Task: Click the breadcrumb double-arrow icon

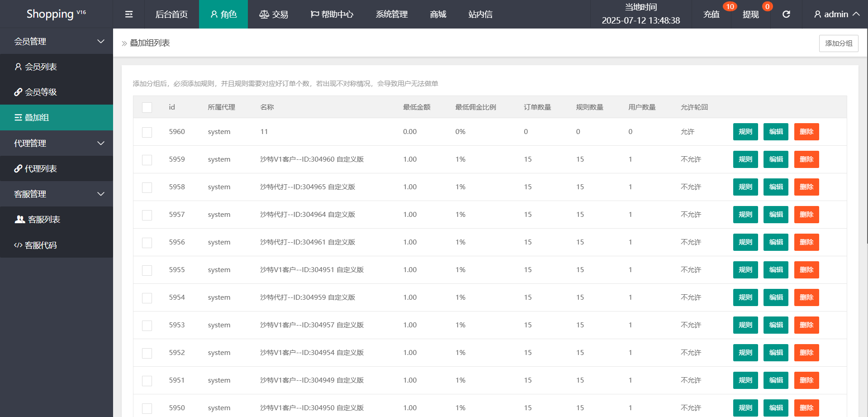Action: click(x=124, y=43)
